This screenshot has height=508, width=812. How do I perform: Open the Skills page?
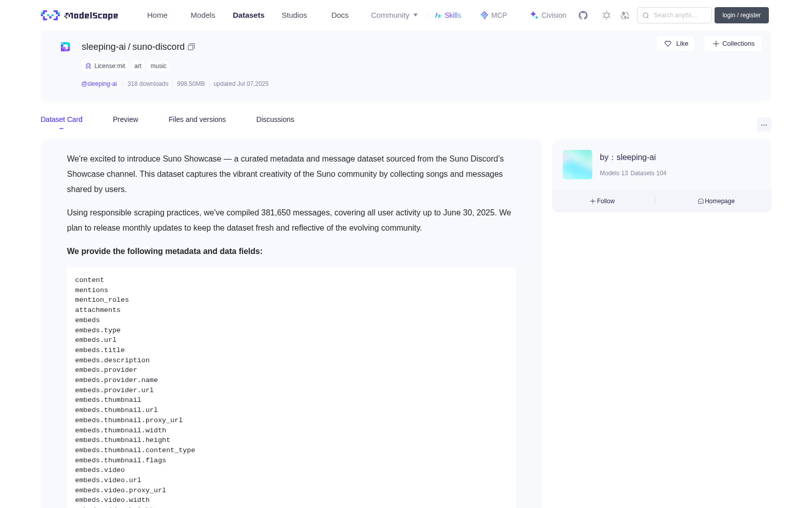pyautogui.click(x=448, y=15)
